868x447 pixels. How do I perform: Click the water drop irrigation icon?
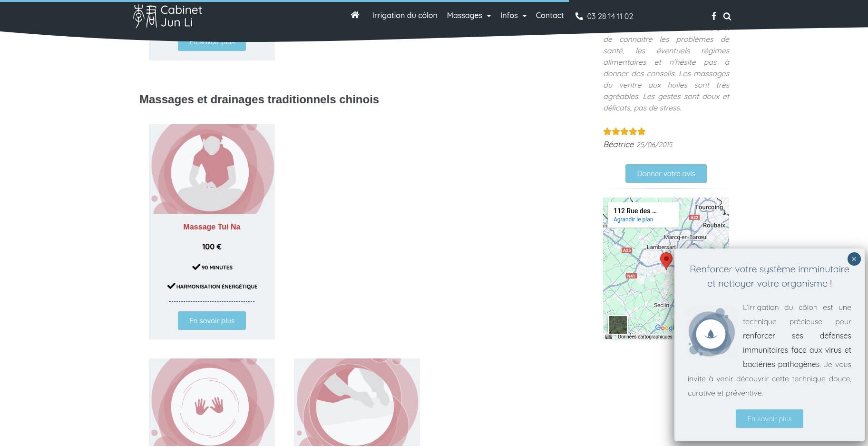tap(711, 334)
